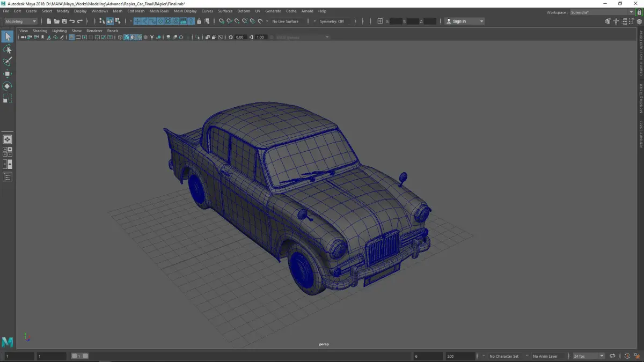The width and height of the screenshot is (644, 362).
Task: Open the Edit Mesh menu
Action: click(136, 11)
